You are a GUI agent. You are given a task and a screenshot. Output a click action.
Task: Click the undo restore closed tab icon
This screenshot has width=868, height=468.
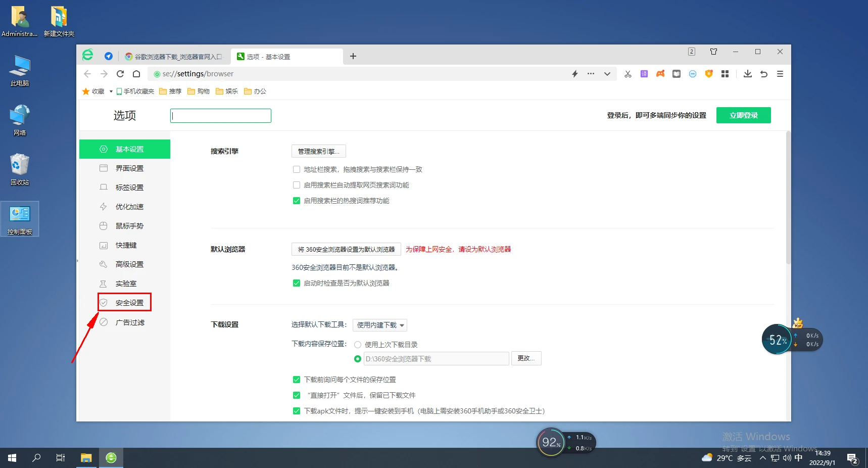click(764, 74)
